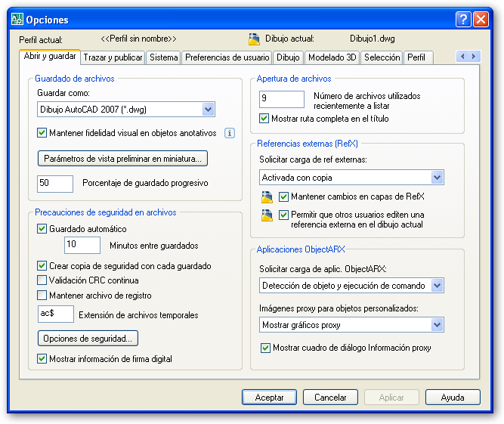The width and height of the screenshot is (504, 424).
Task: Click the Minutos entre guardados field
Action: pos(82,246)
